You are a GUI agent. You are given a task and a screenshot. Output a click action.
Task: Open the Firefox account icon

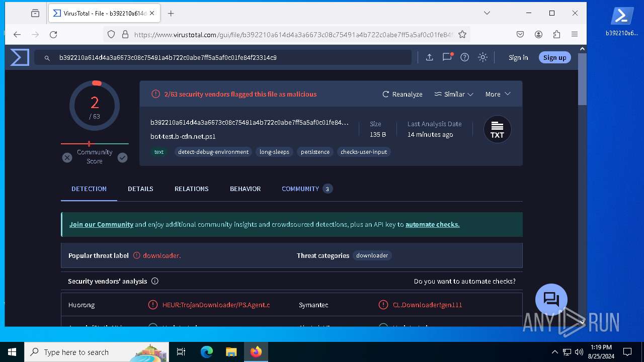coord(538,34)
